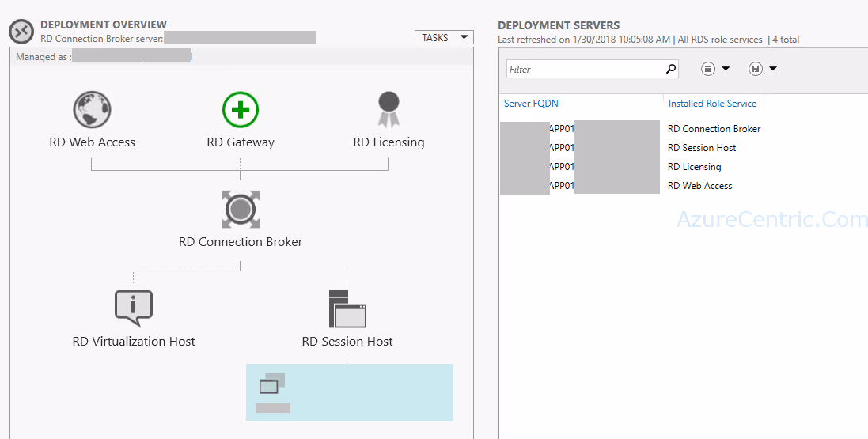868x439 pixels.
Task: Select the highlighted session collection tile
Action: click(349, 392)
